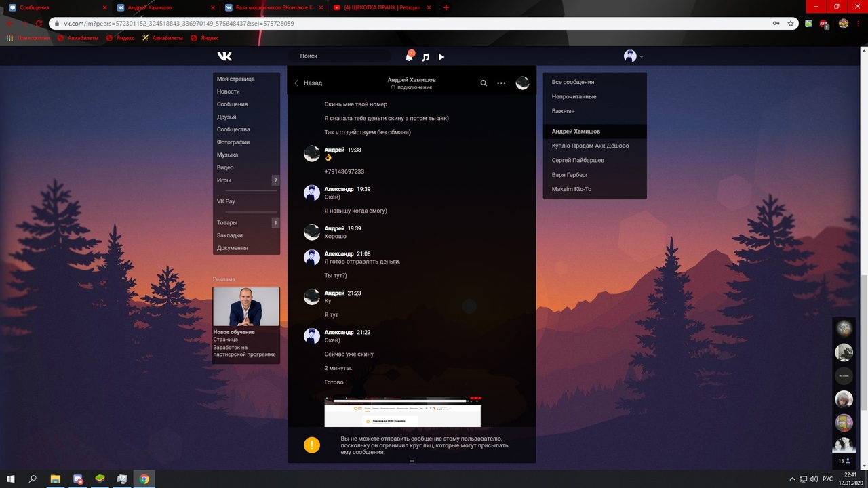Go back using the Назад button
The image size is (868, 488).
[x=309, y=83]
